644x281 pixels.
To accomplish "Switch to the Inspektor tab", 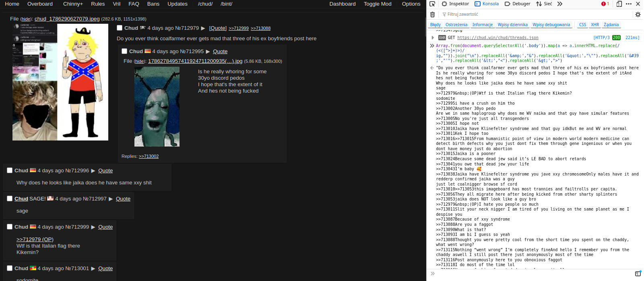I will tap(455, 4).
